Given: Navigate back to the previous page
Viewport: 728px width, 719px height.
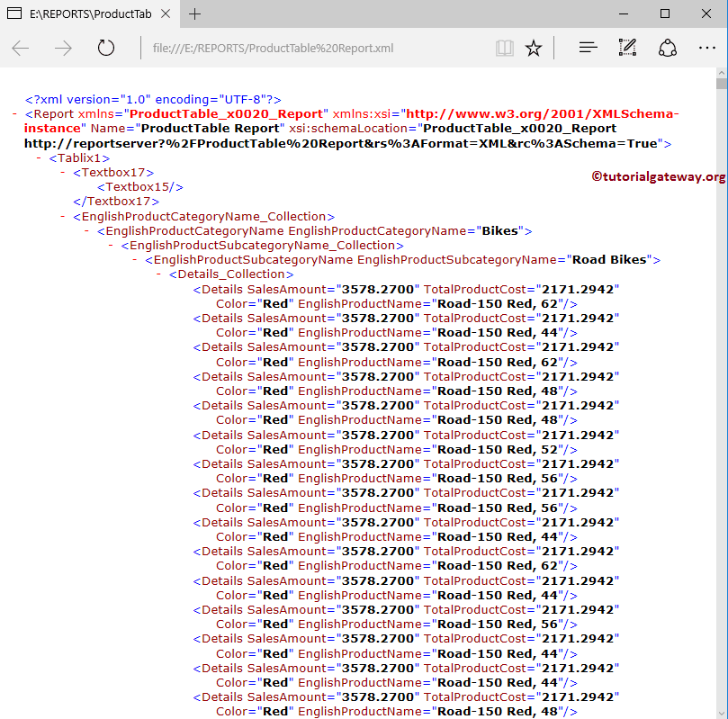Looking at the screenshot, I should pyautogui.click(x=20, y=48).
